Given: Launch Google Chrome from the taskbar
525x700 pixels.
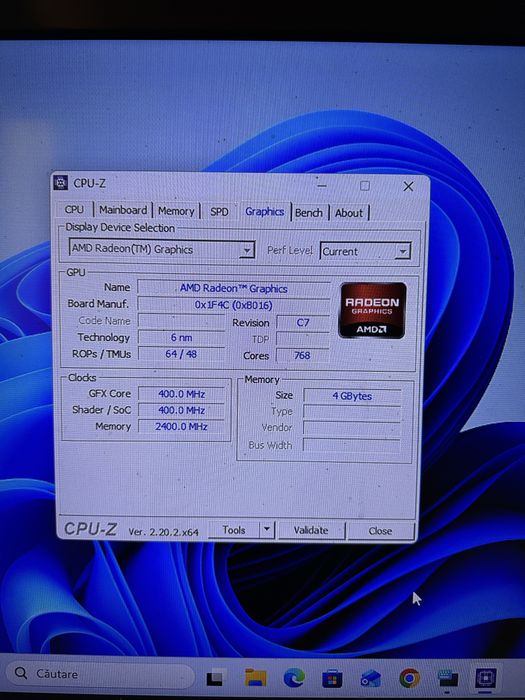Looking at the screenshot, I should tap(409, 678).
